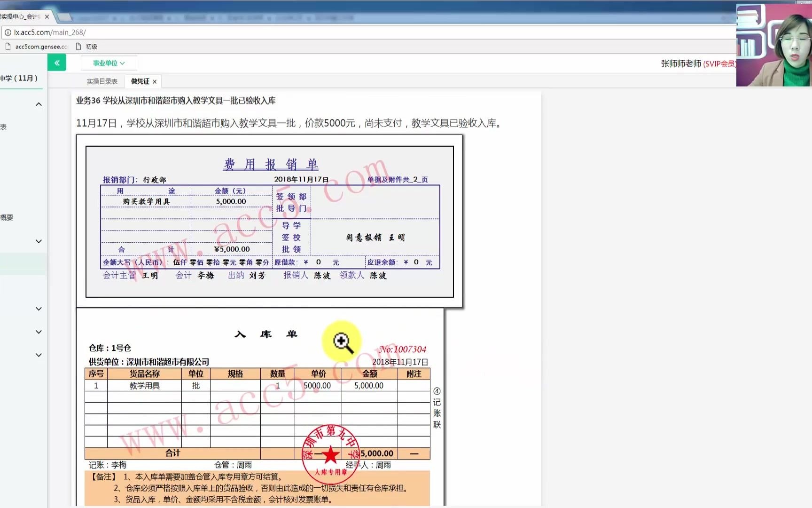Open the 初级 bookmark
Image resolution: width=812 pixels, height=508 pixels.
click(x=86, y=47)
